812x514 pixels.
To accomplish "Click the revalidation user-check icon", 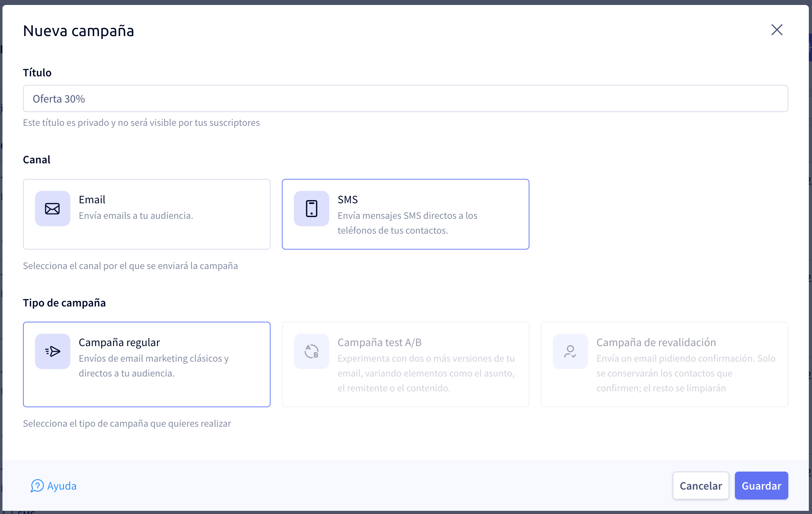I will 570,351.
